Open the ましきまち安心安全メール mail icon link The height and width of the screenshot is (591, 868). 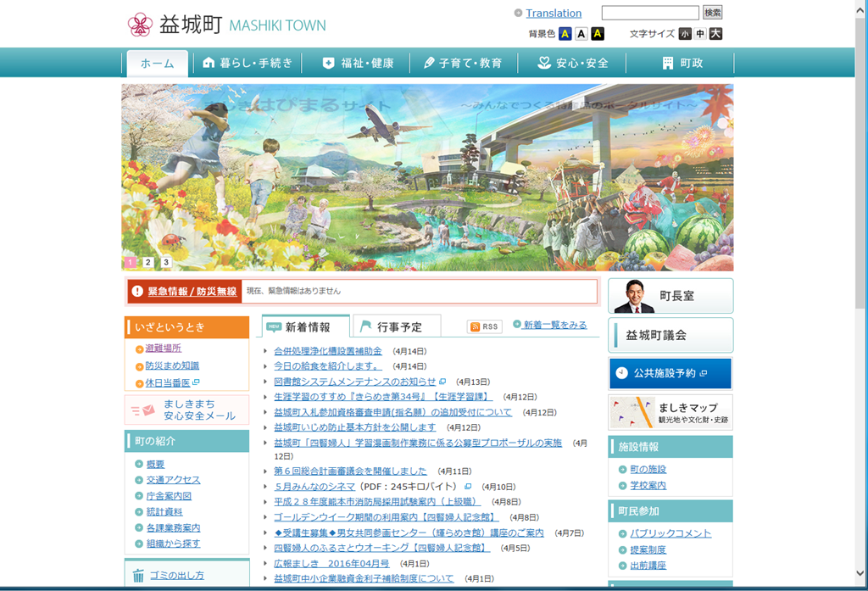(x=143, y=410)
